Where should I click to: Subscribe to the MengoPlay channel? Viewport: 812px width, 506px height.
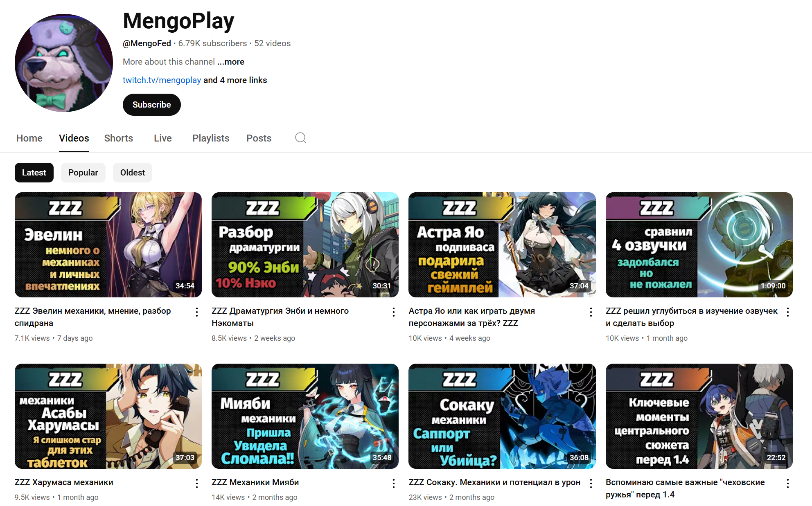(x=152, y=105)
